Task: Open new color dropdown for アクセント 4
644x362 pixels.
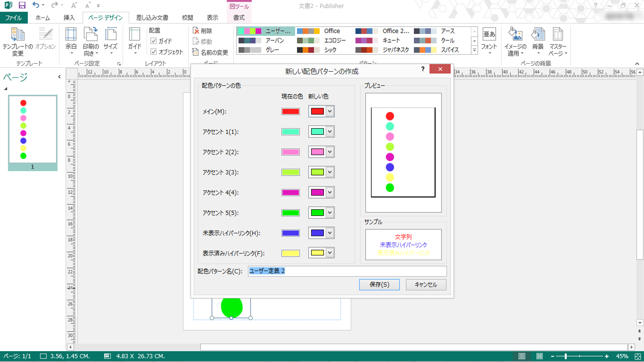Action: 330,192
